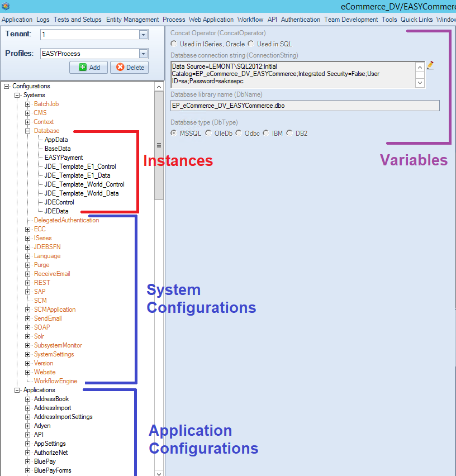
Task: Click connection string box scroll-up arrow
Action: (420, 67)
